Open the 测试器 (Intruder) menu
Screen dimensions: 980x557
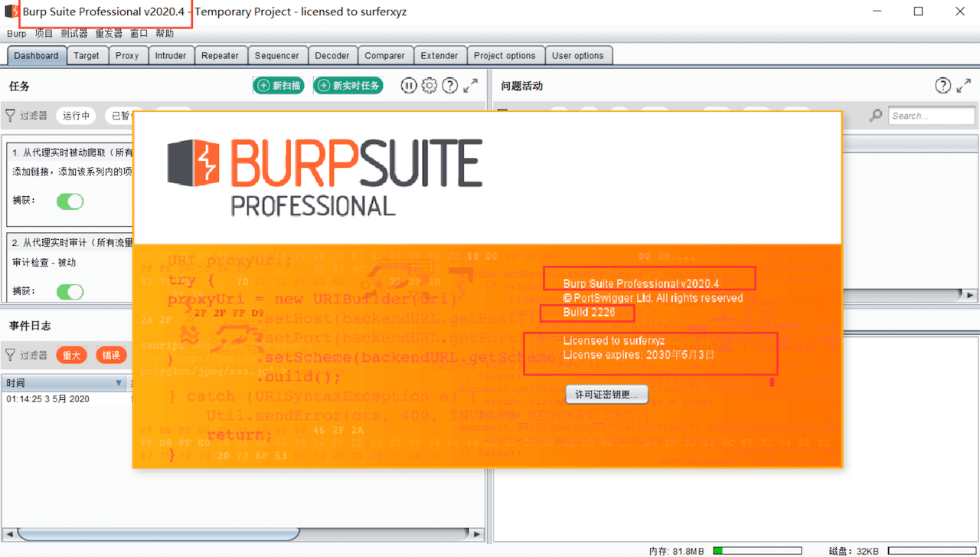tap(74, 34)
